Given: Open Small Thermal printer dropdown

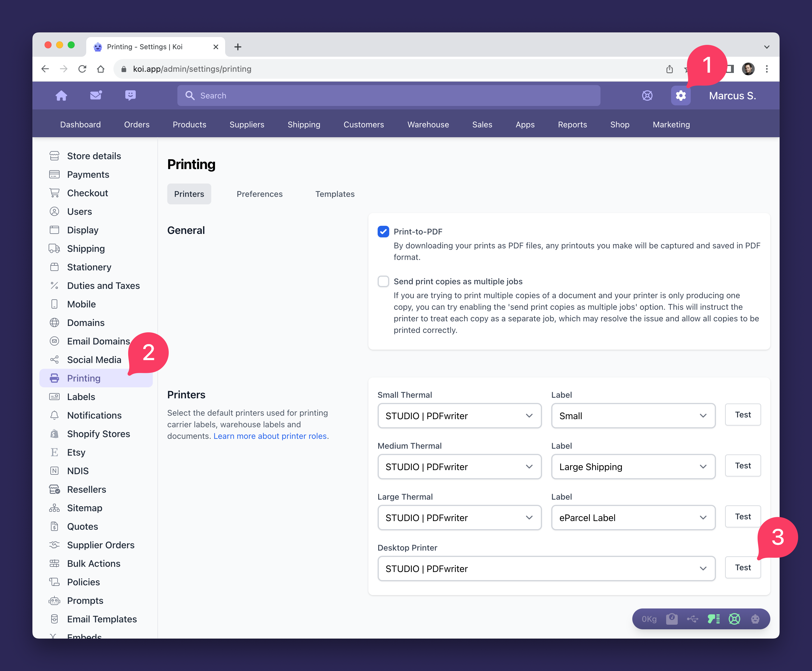Looking at the screenshot, I should click(459, 416).
